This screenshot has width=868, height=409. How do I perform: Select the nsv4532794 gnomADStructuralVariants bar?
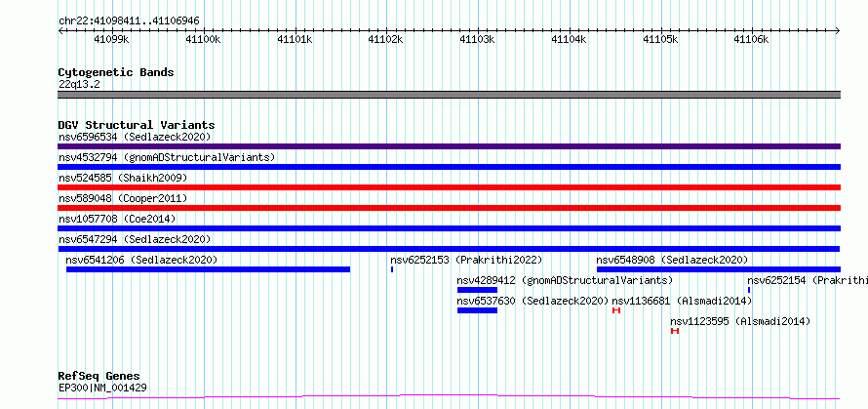(449, 167)
